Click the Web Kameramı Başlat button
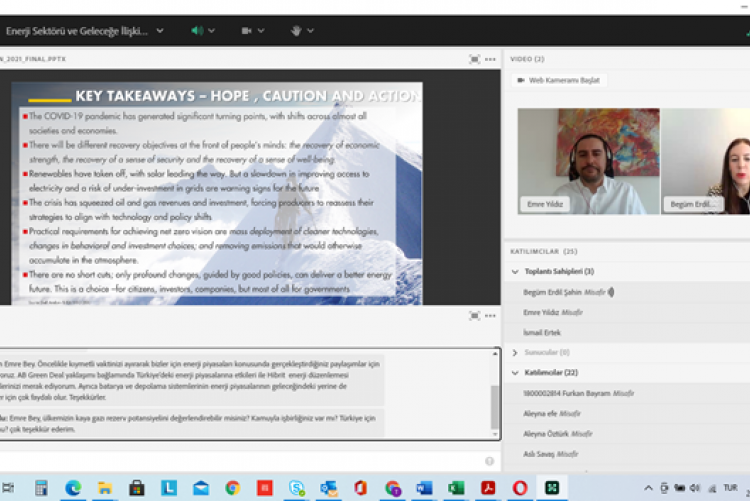 click(560, 80)
